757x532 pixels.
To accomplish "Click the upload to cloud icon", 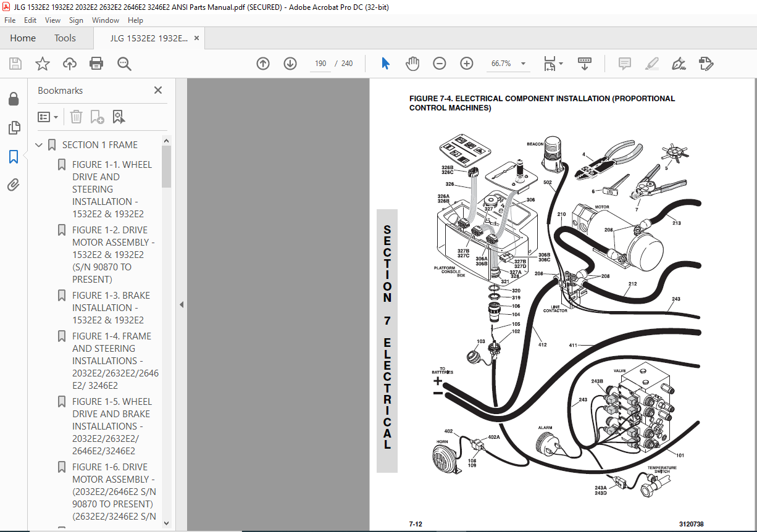I will [70, 64].
